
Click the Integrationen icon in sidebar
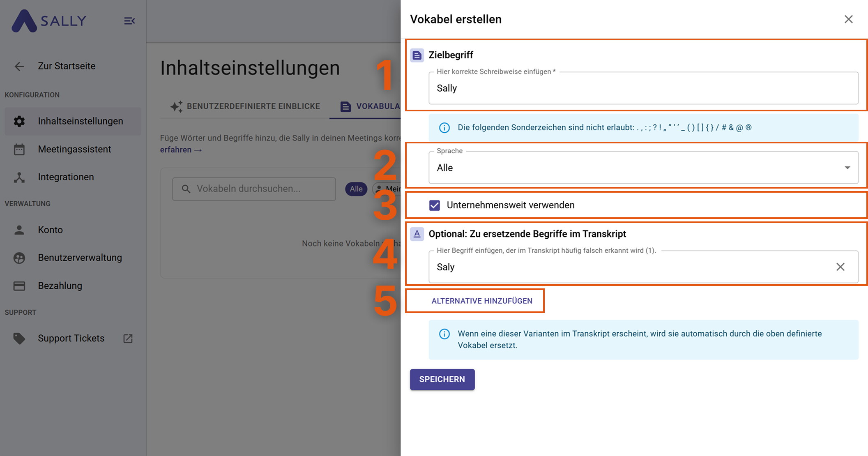[x=19, y=177]
